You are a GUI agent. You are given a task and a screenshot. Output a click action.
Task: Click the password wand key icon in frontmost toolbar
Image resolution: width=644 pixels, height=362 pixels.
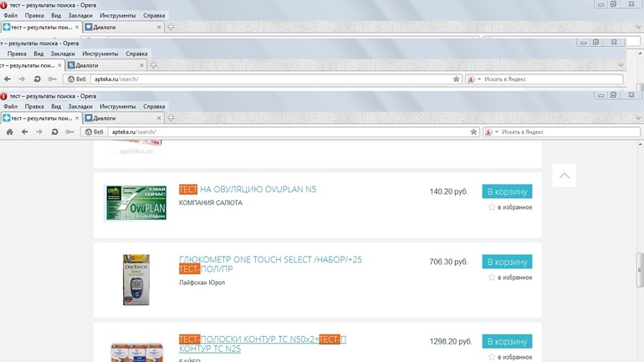pos(69,132)
